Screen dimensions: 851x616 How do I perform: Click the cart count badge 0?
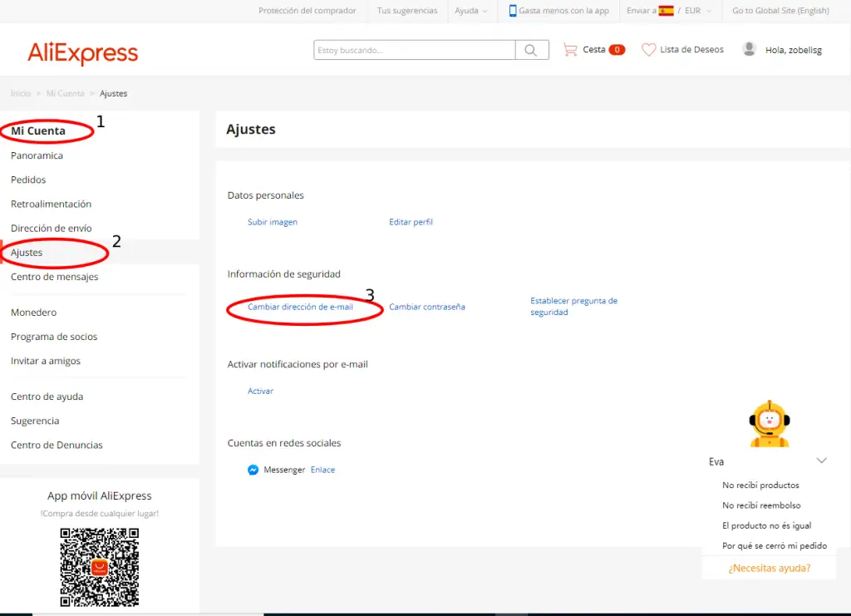point(617,49)
